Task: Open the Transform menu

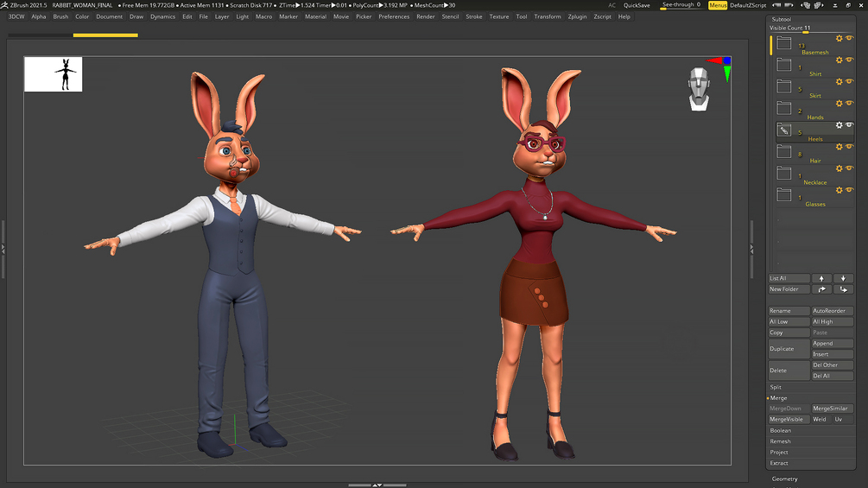Action: pos(548,16)
